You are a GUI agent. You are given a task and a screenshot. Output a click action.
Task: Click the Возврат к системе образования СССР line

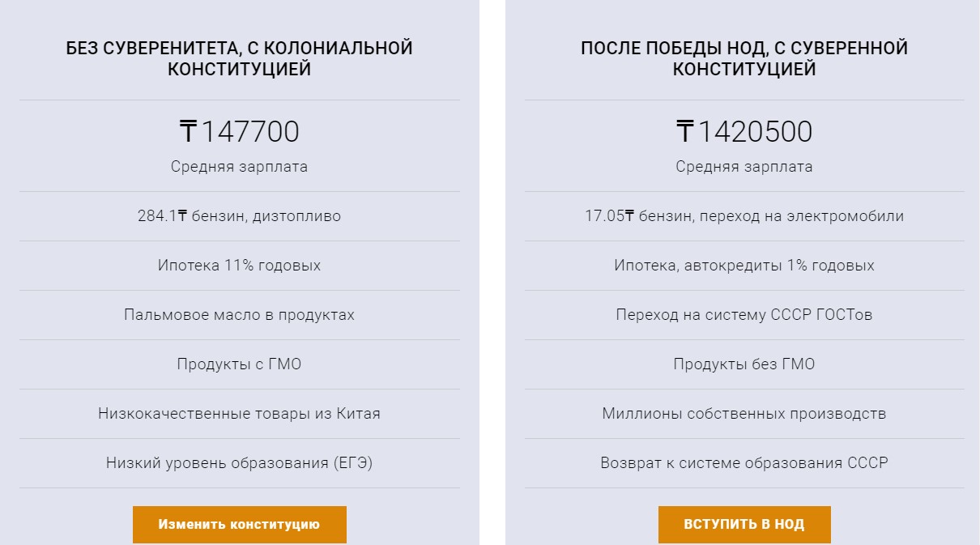[744, 463]
